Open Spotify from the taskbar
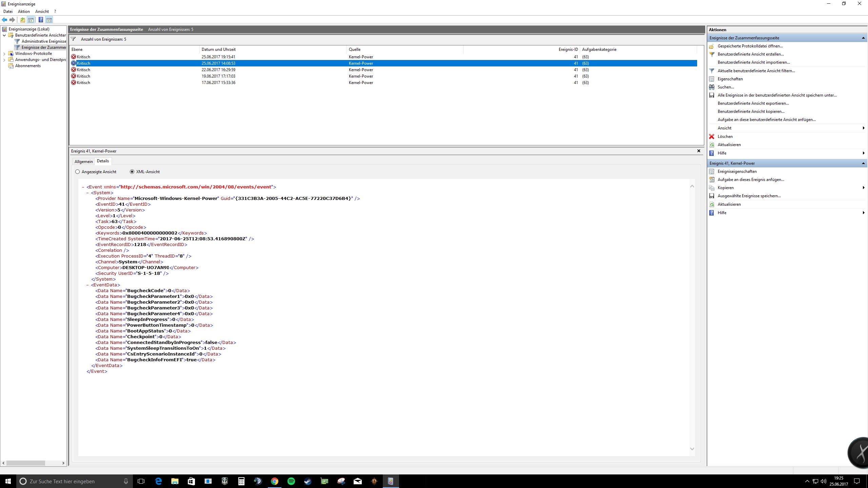868x488 pixels. tap(291, 481)
